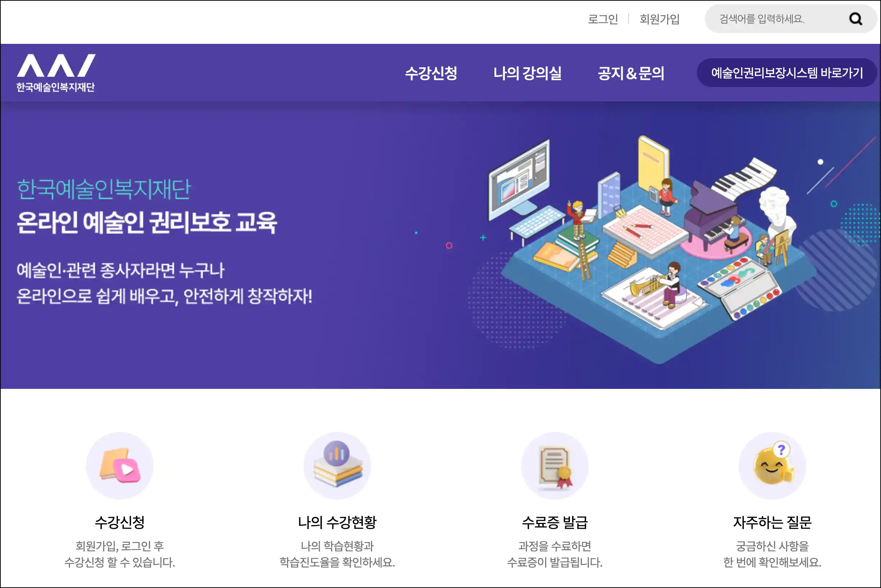881x588 pixels.
Task: Click the 수료증 발급 title text
Action: tap(554, 522)
